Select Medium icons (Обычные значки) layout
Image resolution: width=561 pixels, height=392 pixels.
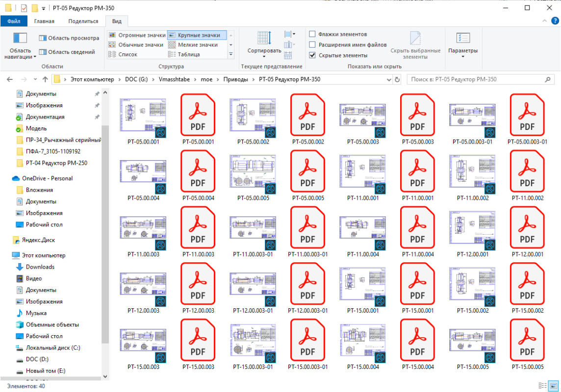[136, 45]
